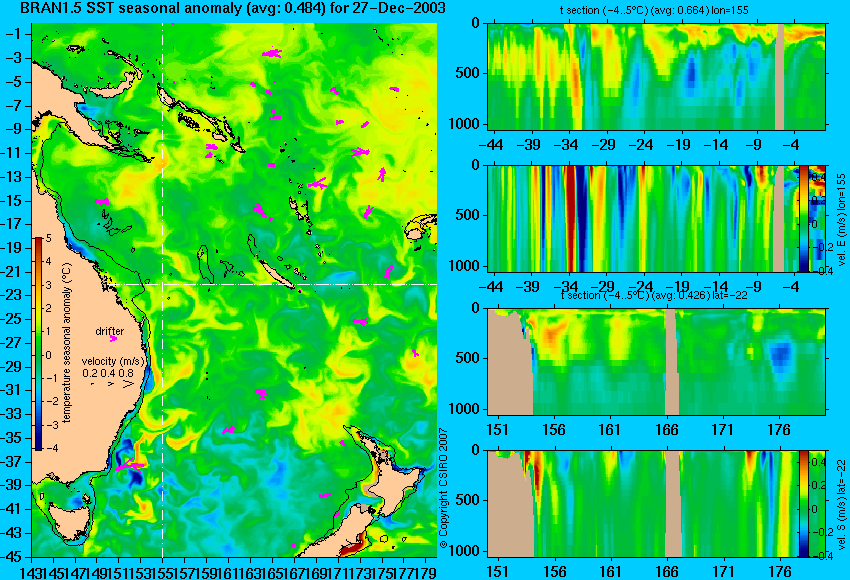Viewport: 850px width, 580px height.
Task: Click the 't section' lat=-22 title
Action: click(654, 295)
